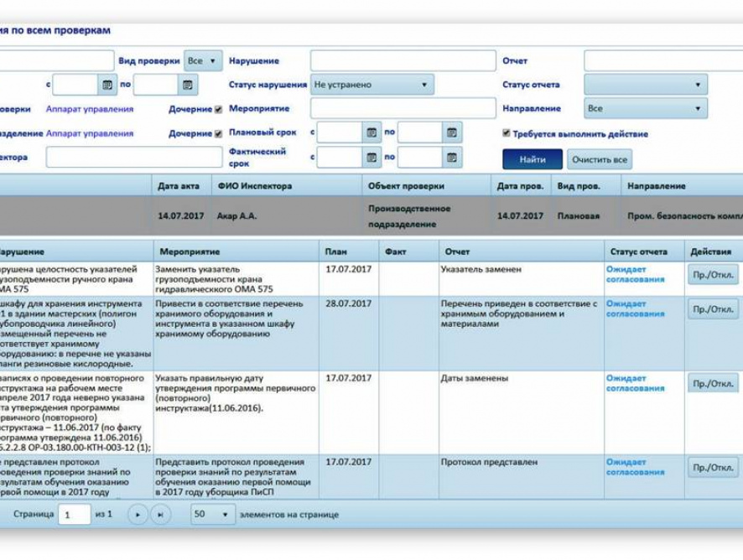Focus the page number field showing 1
743x560 pixels.
75,515
